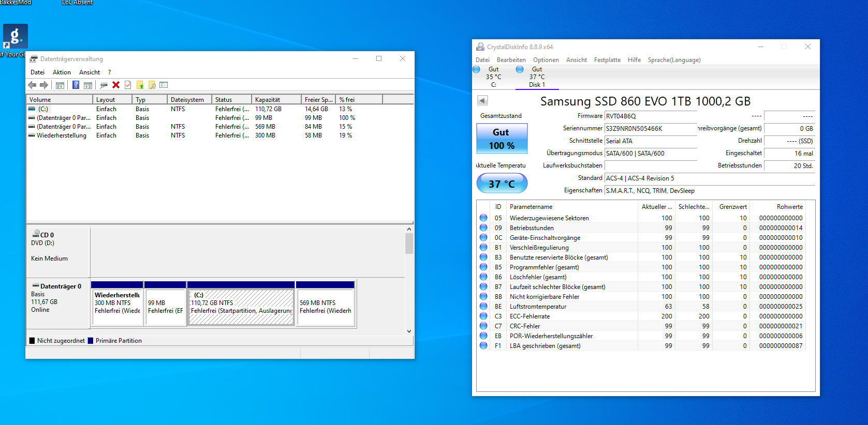Click the previous disk arrow in CrystalDiskInfo
868x425 pixels.
click(482, 101)
